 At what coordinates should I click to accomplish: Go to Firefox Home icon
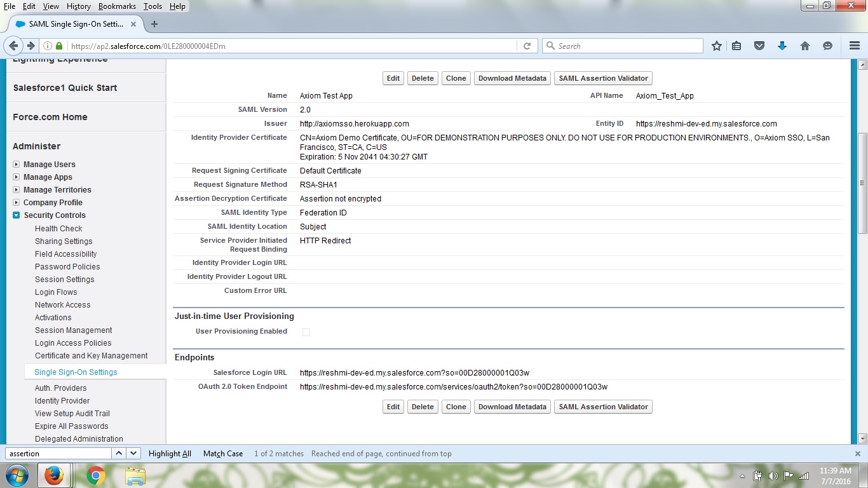(x=805, y=46)
